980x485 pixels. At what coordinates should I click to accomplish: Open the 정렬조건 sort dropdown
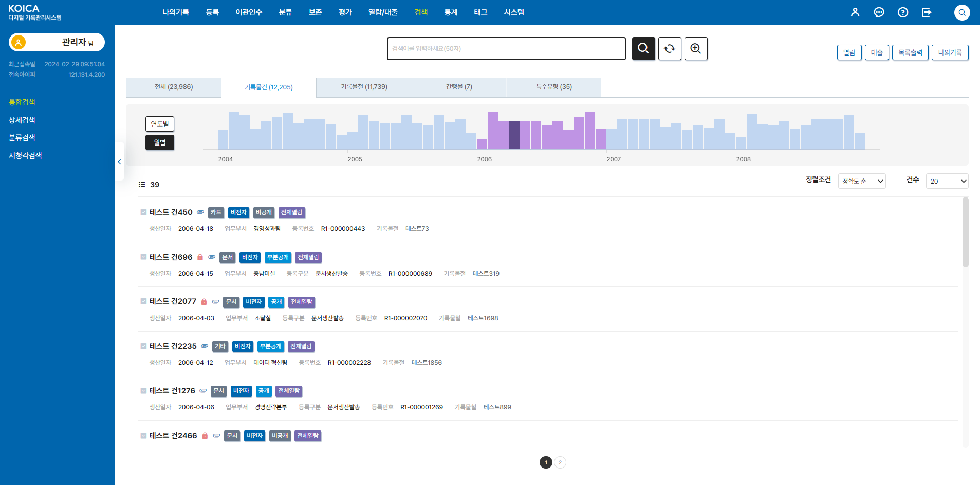point(862,181)
